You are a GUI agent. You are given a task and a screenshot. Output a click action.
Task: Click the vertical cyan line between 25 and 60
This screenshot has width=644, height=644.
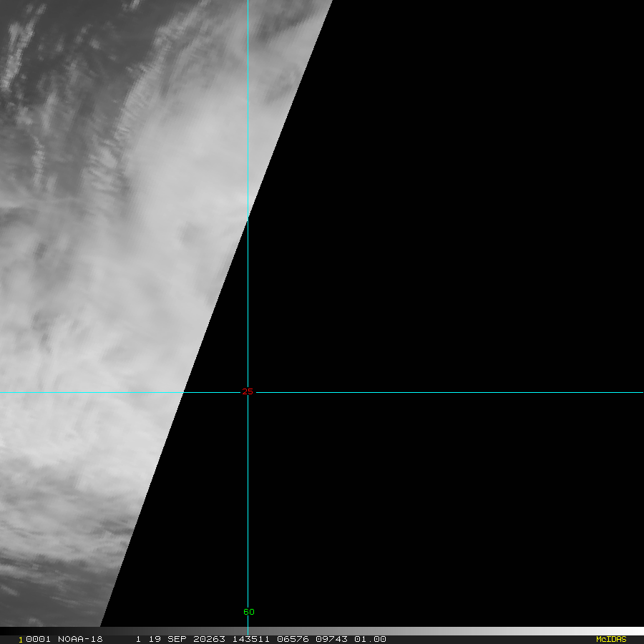pos(248,501)
